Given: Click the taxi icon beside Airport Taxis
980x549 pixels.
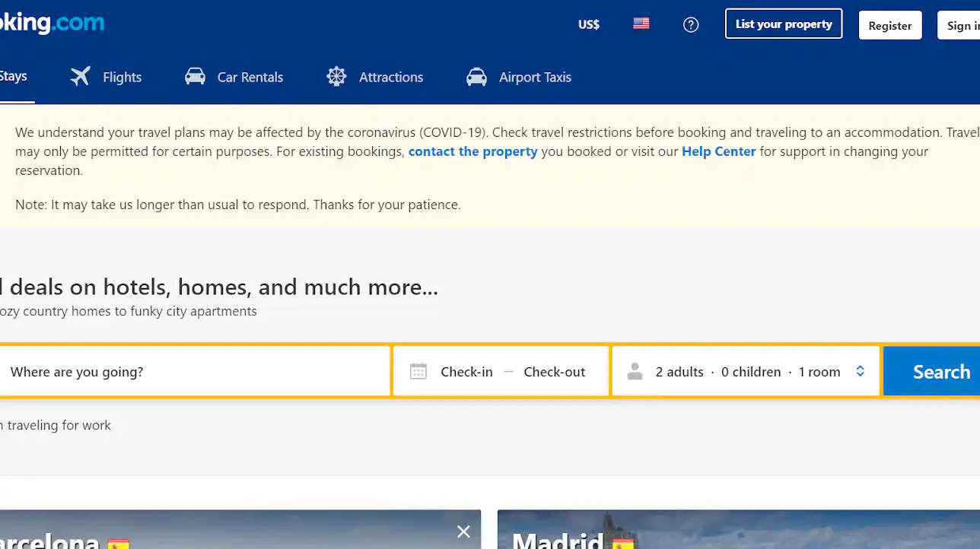Looking at the screenshot, I should 476,77.
